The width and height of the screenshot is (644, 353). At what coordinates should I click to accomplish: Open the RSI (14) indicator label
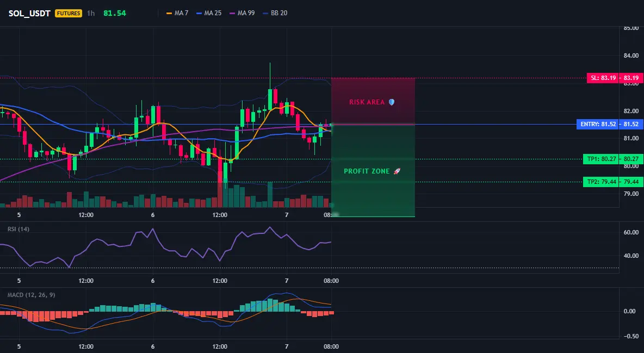(x=18, y=229)
